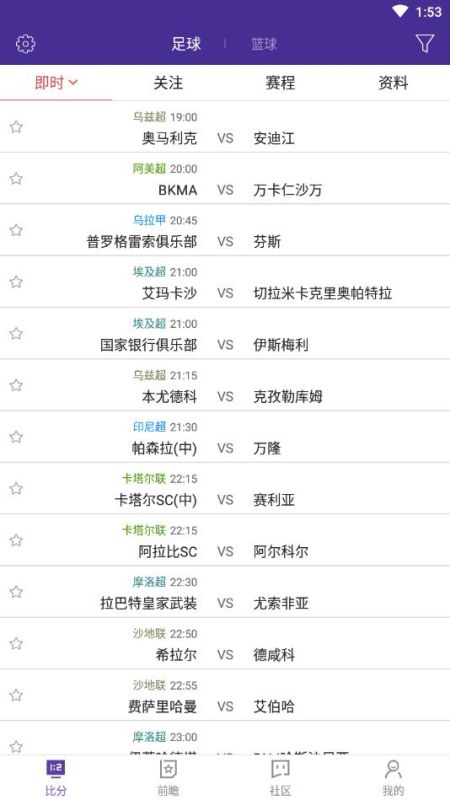The width and height of the screenshot is (450, 800).
Task: Open the 社区 community icon
Action: coord(280,768)
